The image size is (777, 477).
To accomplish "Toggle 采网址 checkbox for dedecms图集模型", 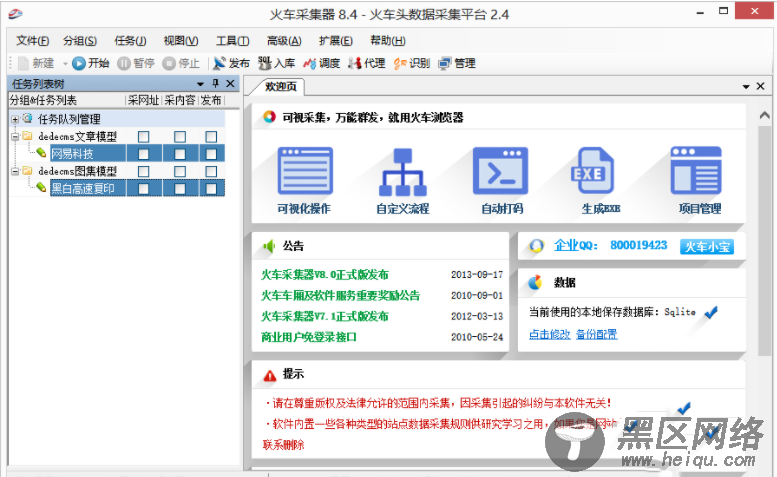I will pyautogui.click(x=144, y=171).
